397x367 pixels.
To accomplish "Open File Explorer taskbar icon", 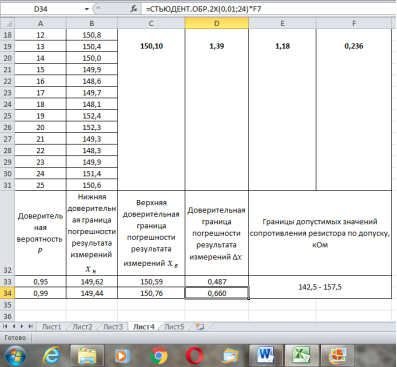I will [x=87, y=356].
